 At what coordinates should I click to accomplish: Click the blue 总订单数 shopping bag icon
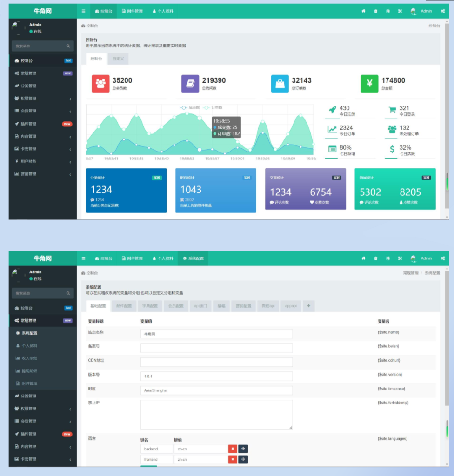pyautogui.click(x=280, y=83)
